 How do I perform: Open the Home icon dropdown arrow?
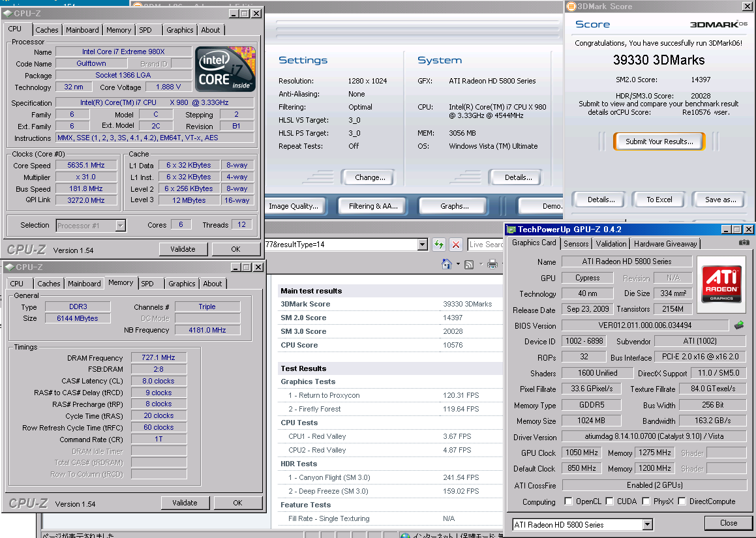pyautogui.click(x=457, y=264)
